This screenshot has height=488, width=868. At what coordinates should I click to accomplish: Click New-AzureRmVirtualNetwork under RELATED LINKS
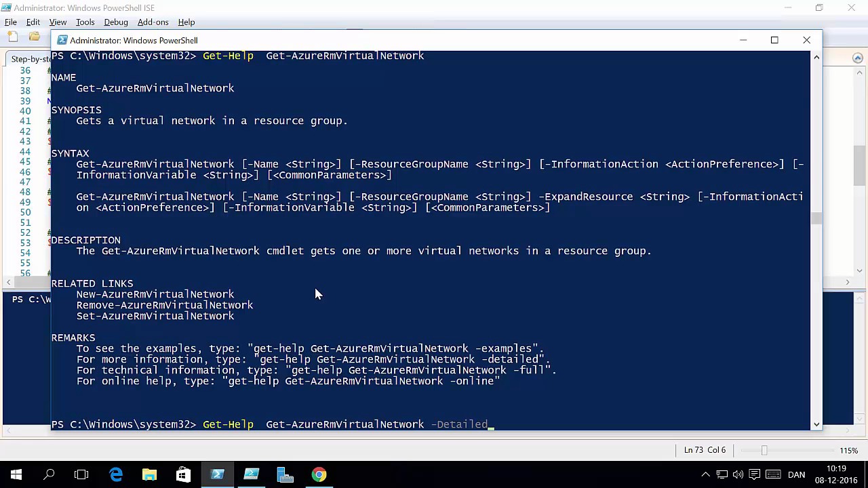coord(155,294)
